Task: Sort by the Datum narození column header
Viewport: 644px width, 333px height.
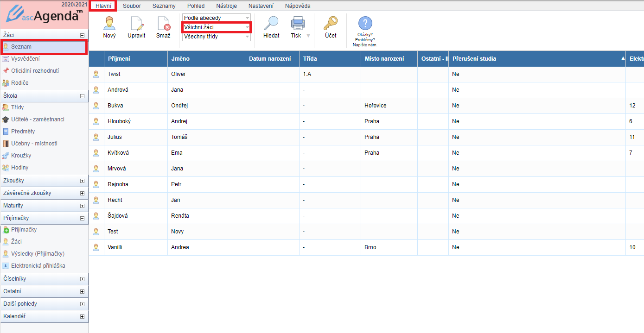Action: click(x=272, y=59)
